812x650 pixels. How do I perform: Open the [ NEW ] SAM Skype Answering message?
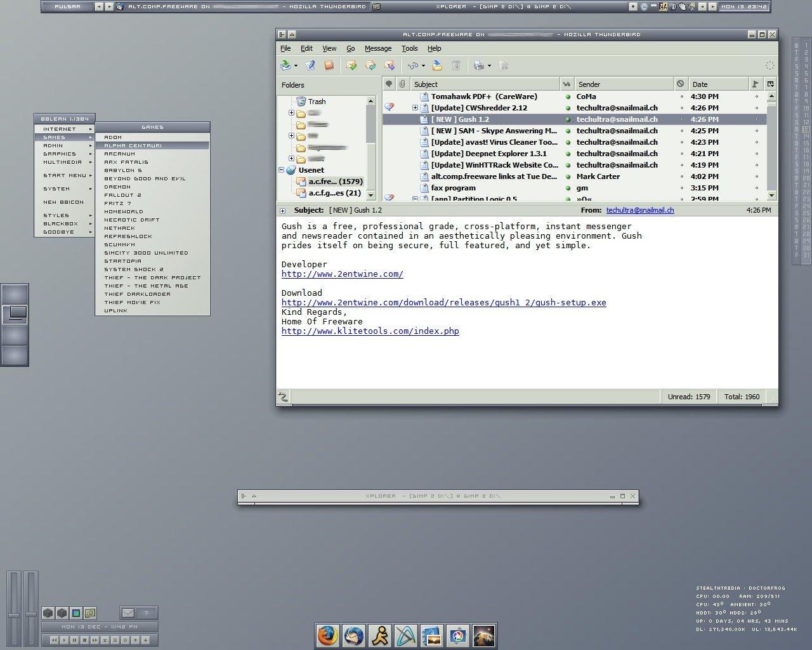(x=494, y=131)
